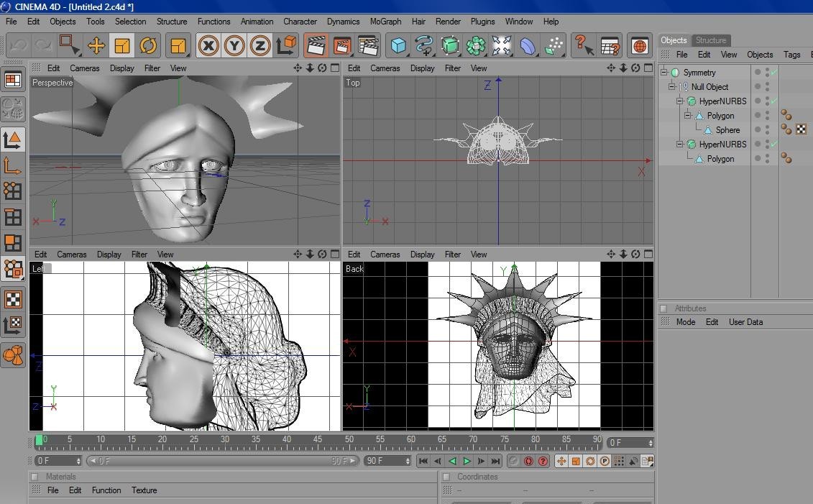Image resolution: width=813 pixels, height=504 pixels.
Task: Open the Functions menu
Action: (x=213, y=22)
